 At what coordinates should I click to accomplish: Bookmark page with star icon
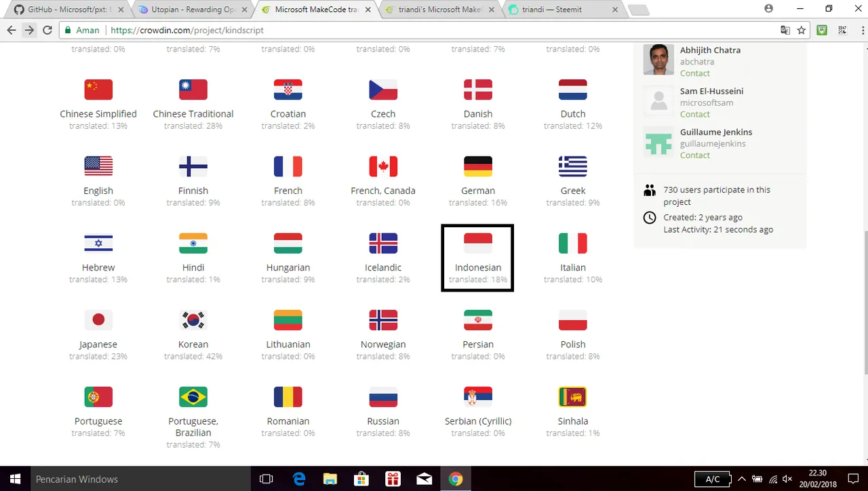click(x=802, y=30)
